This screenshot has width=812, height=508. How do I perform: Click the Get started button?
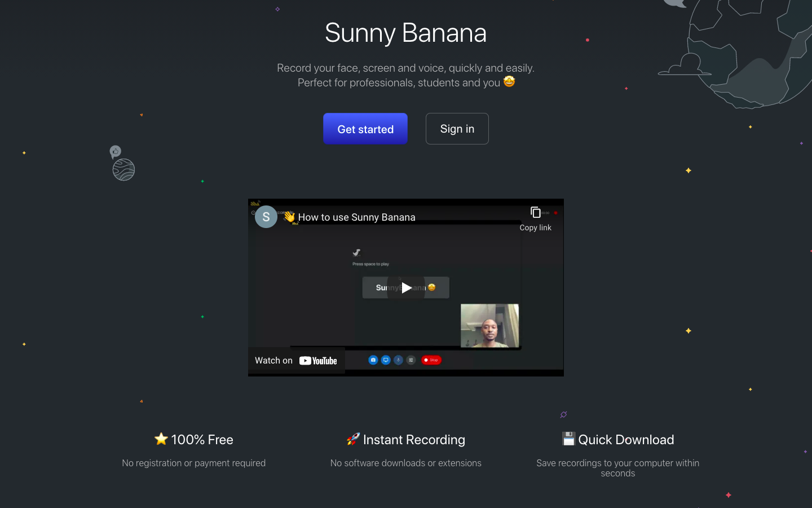pos(365,129)
